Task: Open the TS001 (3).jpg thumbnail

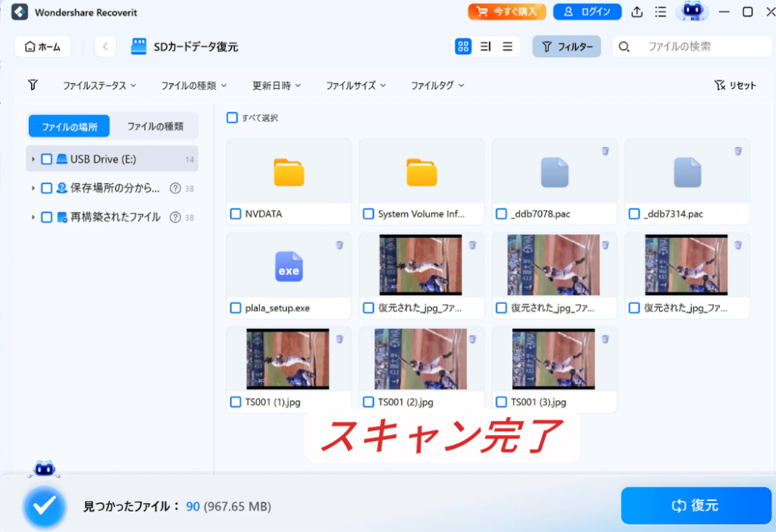Action: 553,359
